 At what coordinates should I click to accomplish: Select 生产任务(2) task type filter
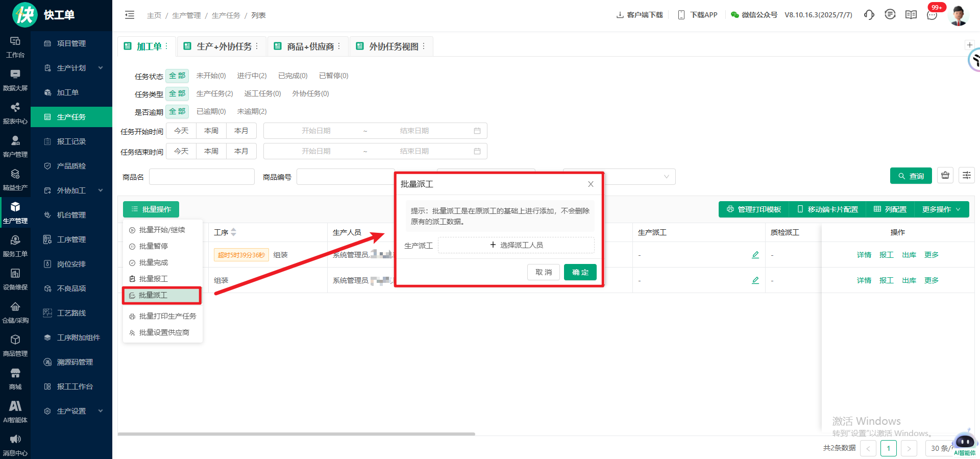[214, 93]
